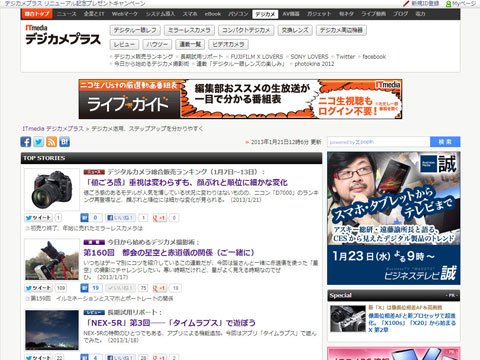Image resolution: width=480 pixels, height=360 pixels.
Task: Focus the site search input field
Action: point(378,142)
